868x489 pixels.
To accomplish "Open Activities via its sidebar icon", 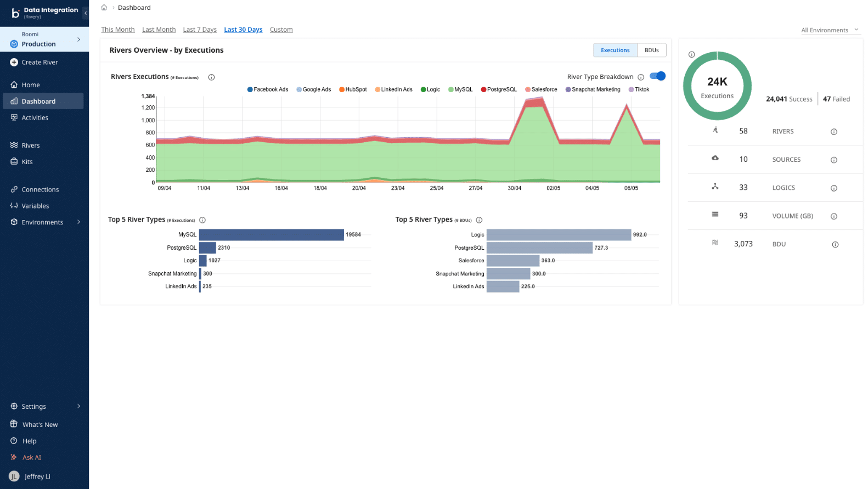I will tap(14, 117).
